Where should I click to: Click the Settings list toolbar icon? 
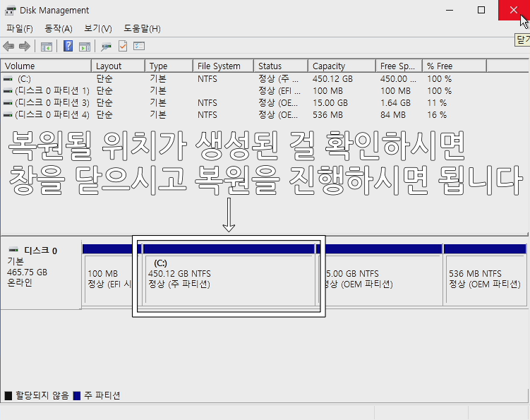coord(139,46)
